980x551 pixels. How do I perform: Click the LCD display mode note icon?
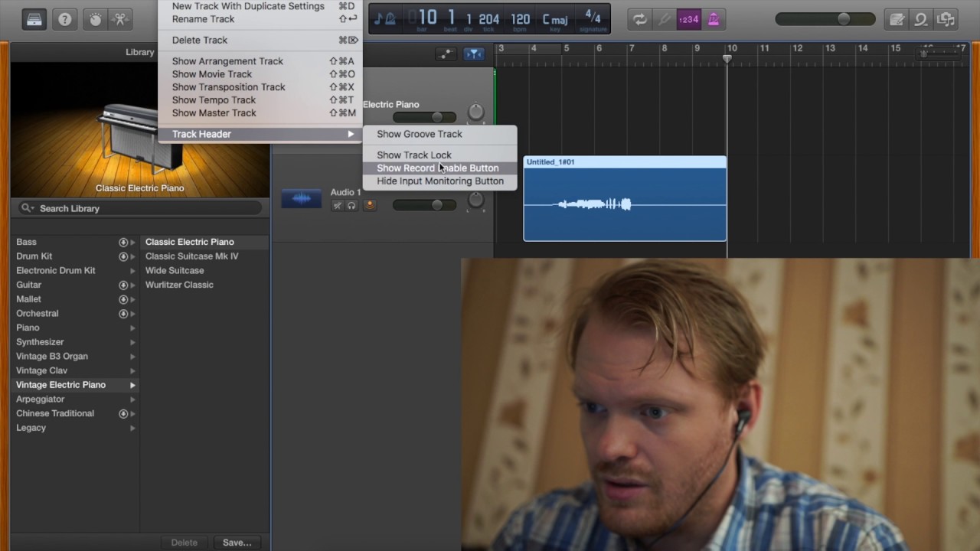point(385,19)
